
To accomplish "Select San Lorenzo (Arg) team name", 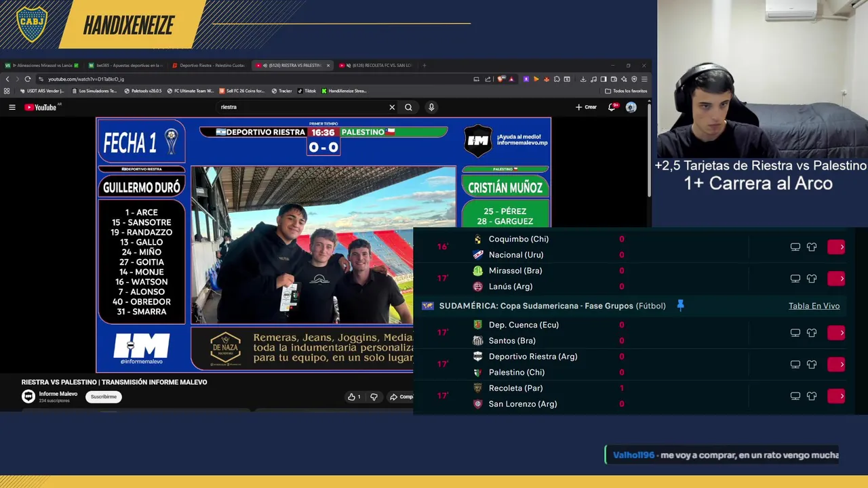I will (x=523, y=404).
